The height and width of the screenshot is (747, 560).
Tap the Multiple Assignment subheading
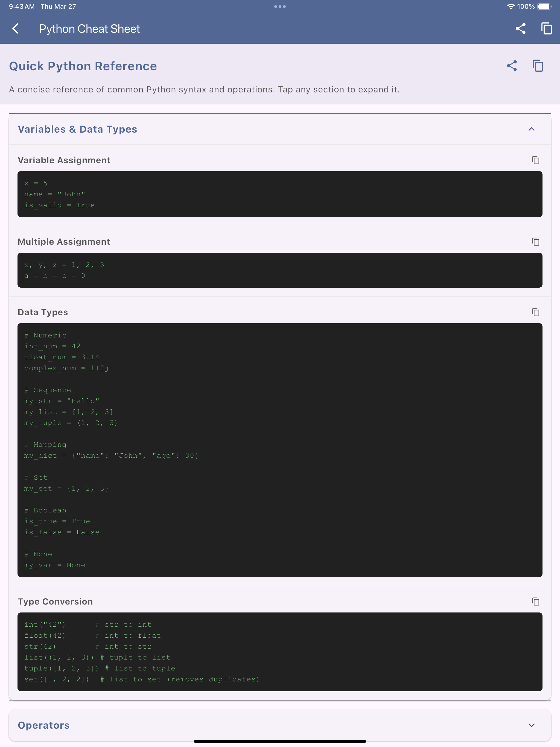click(x=64, y=242)
